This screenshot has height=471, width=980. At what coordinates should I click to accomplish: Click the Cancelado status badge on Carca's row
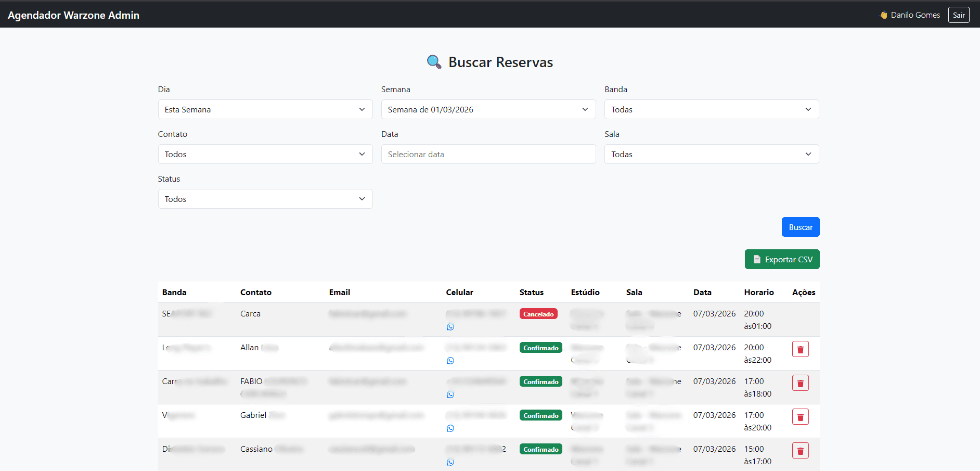pyautogui.click(x=538, y=313)
